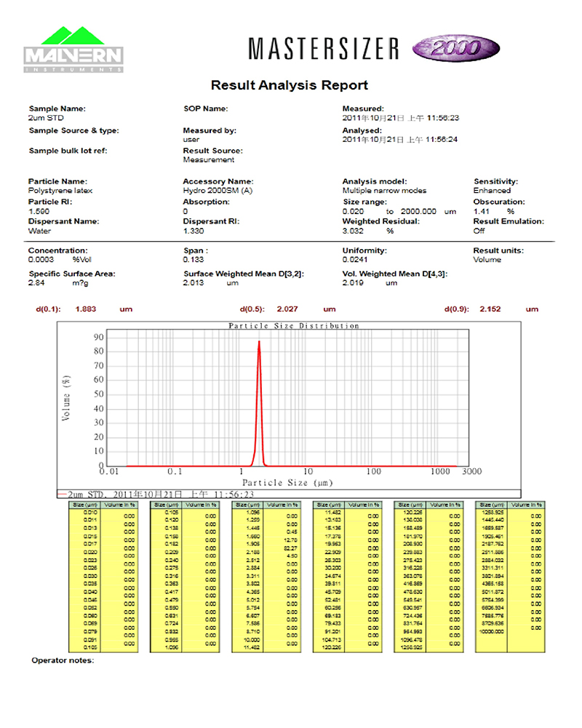Click the 'Volume (%)' y-axis label
This screenshot has height=728, width=582.
(x=66, y=398)
